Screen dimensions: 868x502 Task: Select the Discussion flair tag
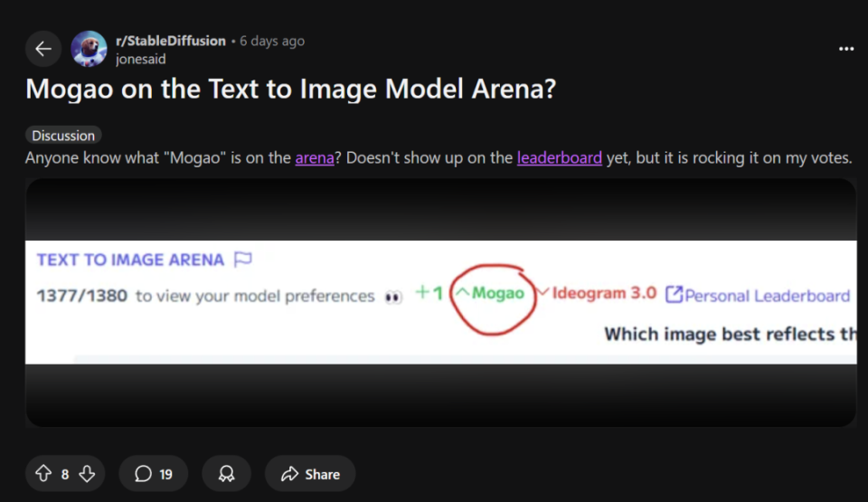[x=63, y=135]
